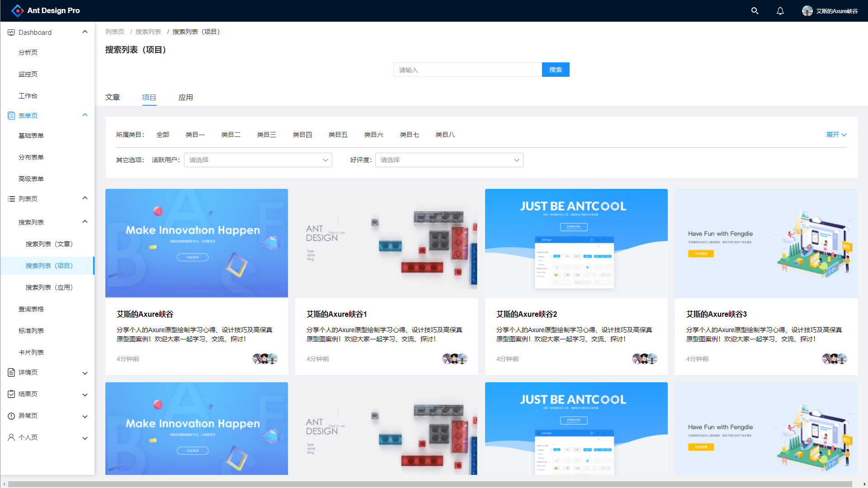
Task: Expand category filter with 展开
Action: (836, 135)
